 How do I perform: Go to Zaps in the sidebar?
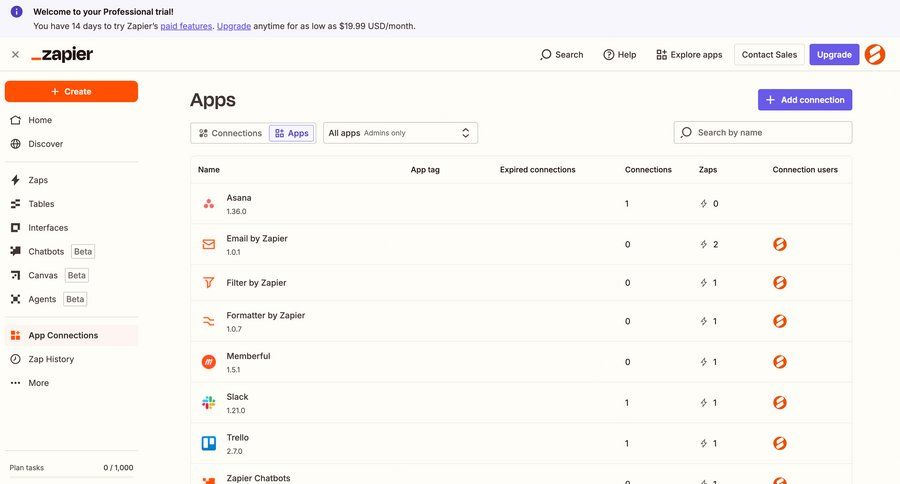click(x=71, y=180)
